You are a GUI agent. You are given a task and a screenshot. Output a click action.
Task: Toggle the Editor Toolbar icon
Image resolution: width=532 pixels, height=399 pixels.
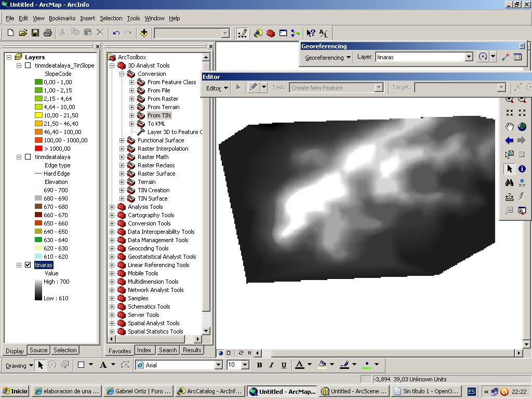point(242,33)
